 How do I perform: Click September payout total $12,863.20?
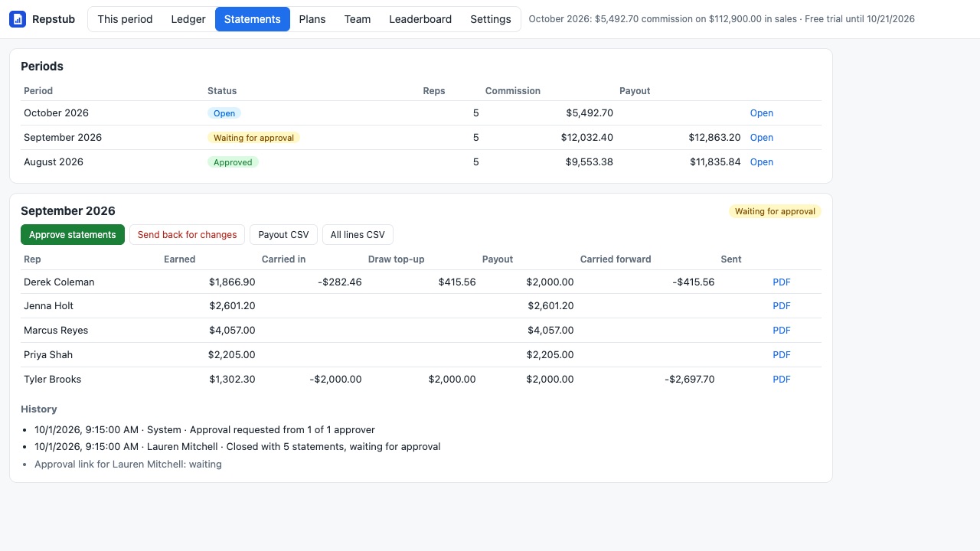pyautogui.click(x=714, y=138)
